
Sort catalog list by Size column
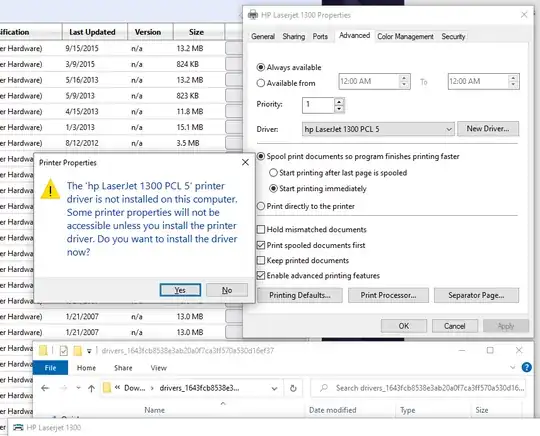[x=196, y=32]
